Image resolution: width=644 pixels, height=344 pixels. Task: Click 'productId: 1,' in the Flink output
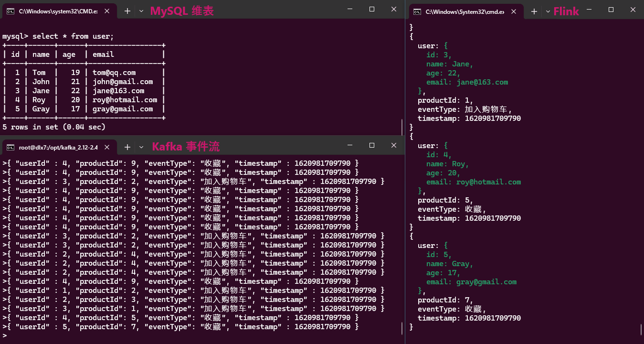[x=446, y=100]
